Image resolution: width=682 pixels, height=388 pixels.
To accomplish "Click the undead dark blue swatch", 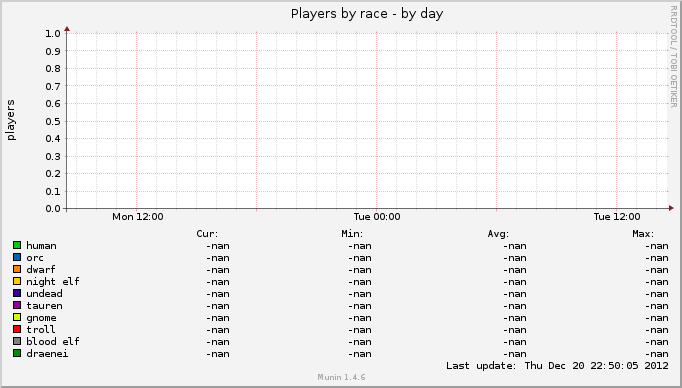I will click(17, 293).
